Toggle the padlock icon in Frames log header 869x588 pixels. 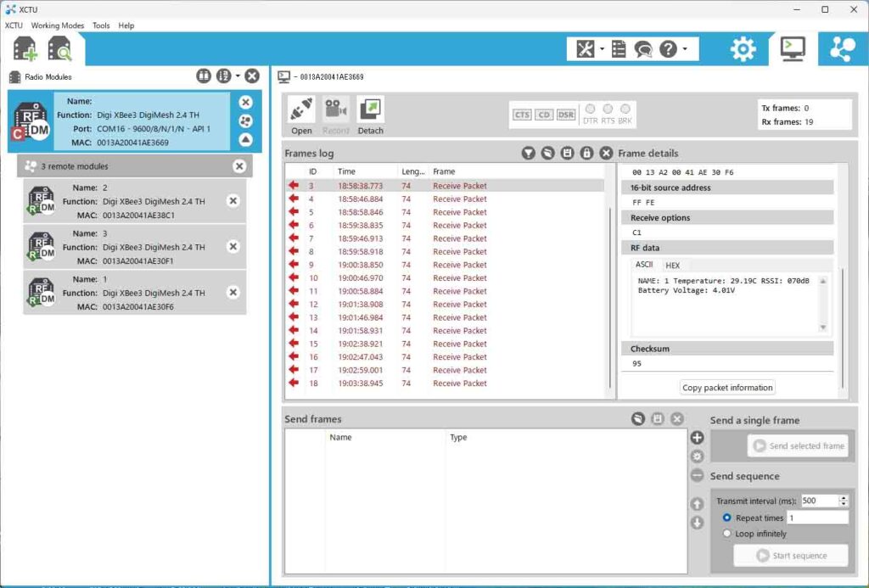(x=586, y=153)
